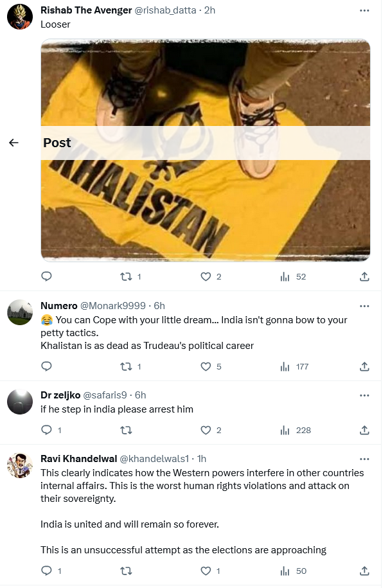
Task: Open more options on Rishab The Avenger's post
Action: pos(364,10)
